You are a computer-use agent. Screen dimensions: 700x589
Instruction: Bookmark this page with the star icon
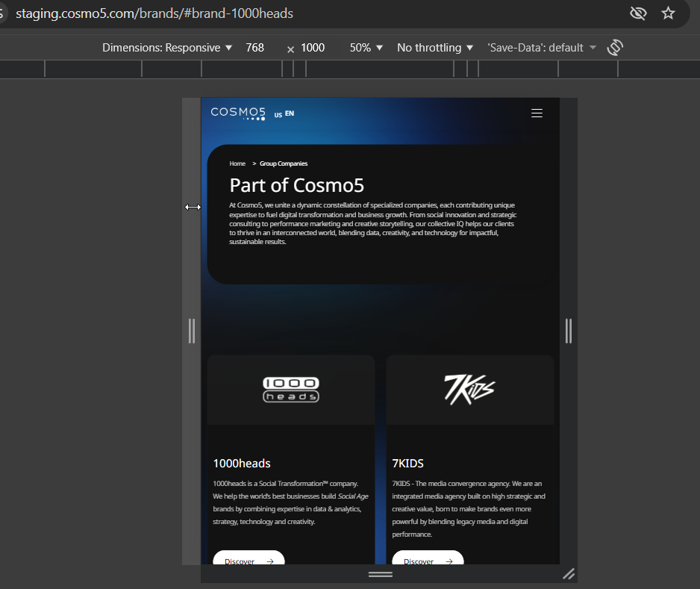pyautogui.click(x=668, y=13)
